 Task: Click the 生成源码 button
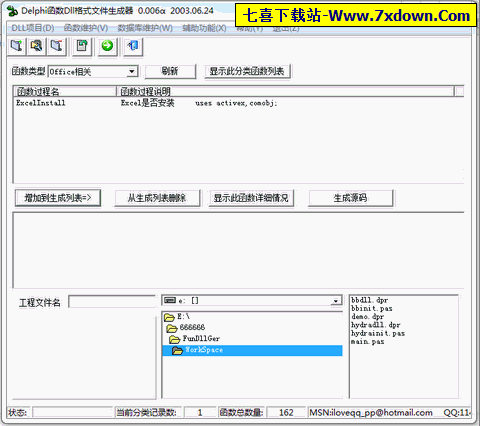(x=350, y=198)
